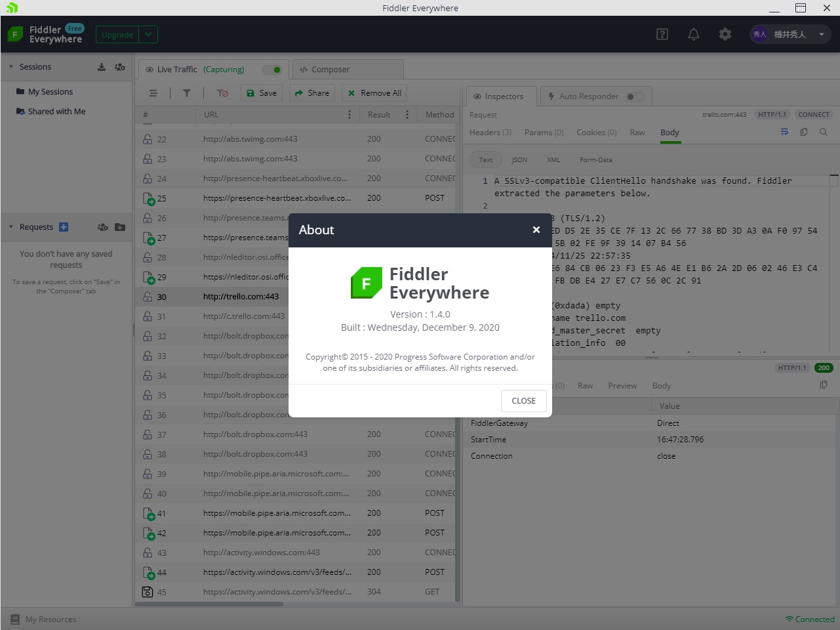The image size is (840, 630).
Task: Open the share sessions with team icon
Action: tap(120, 66)
